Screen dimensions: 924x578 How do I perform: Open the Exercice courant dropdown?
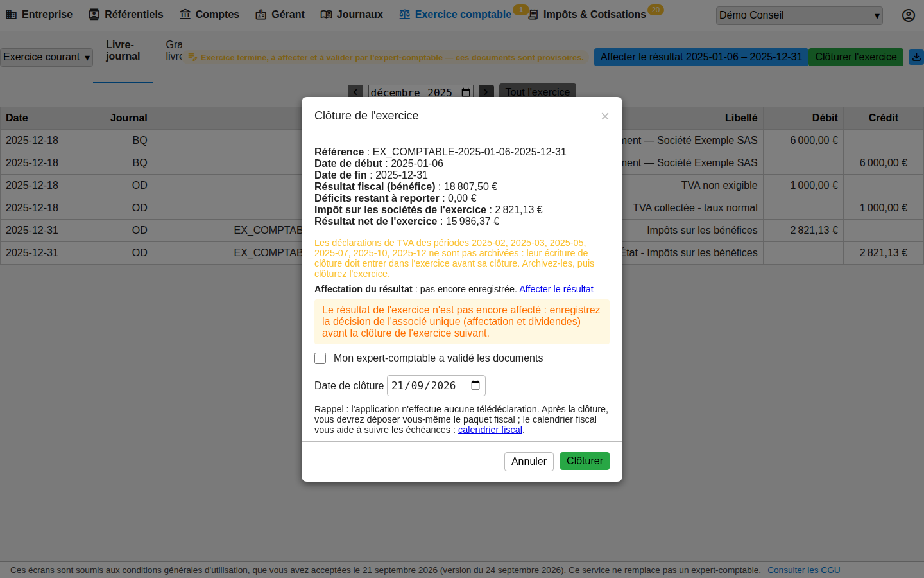pos(47,57)
